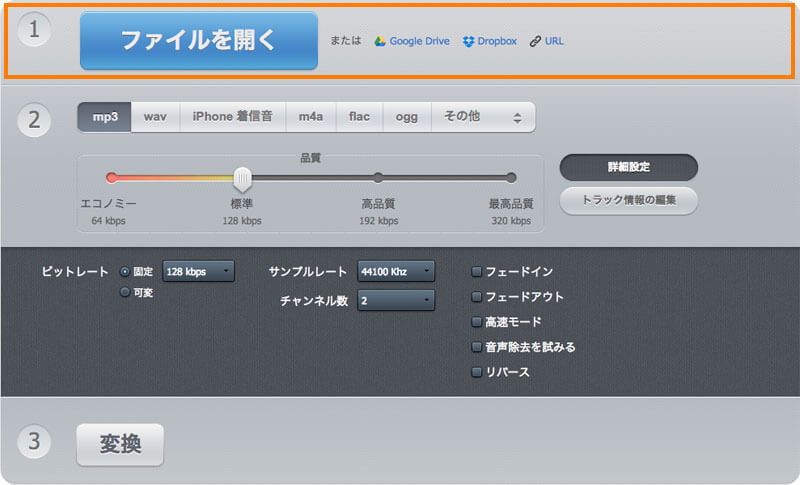Select the 可変 variable bitrate radio button

tap(125, 292)
